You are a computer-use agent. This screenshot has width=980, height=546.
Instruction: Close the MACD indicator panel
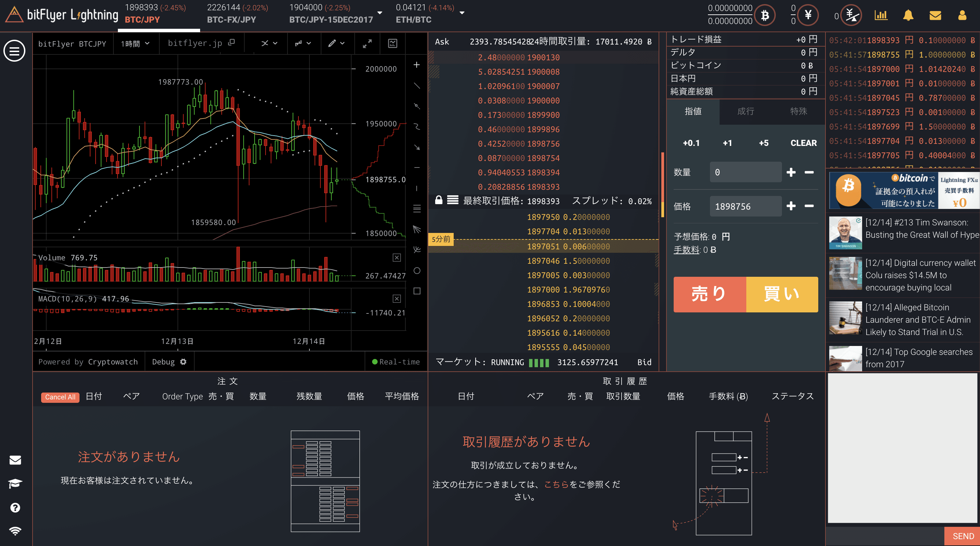(396, 298)
